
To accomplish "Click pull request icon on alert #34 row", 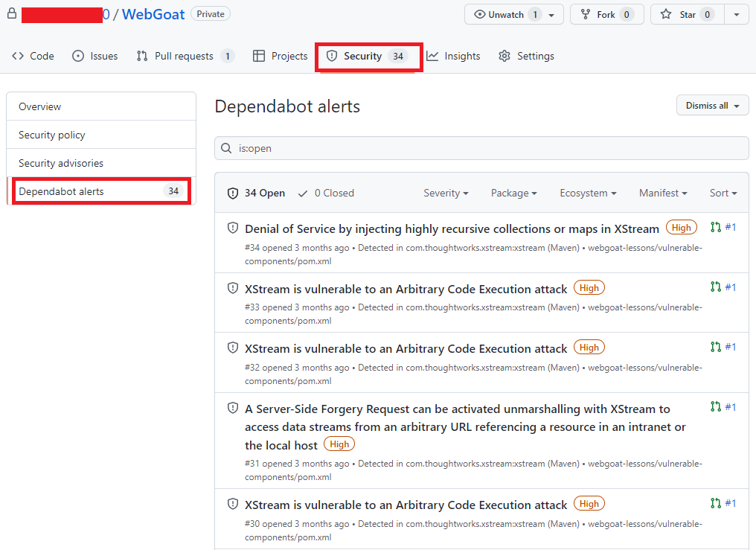I will pyautogui.click(x=716, y=227).
